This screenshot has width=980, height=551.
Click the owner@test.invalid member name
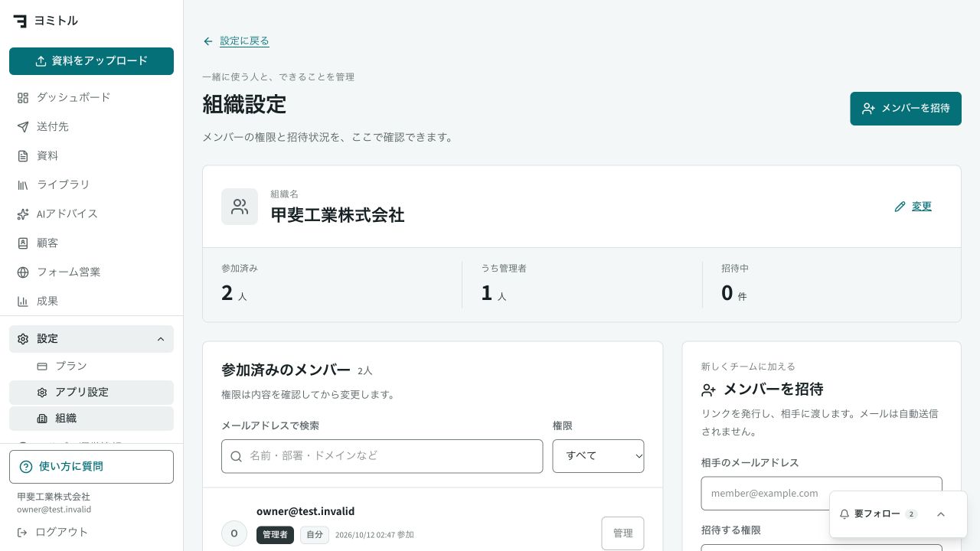305,511
